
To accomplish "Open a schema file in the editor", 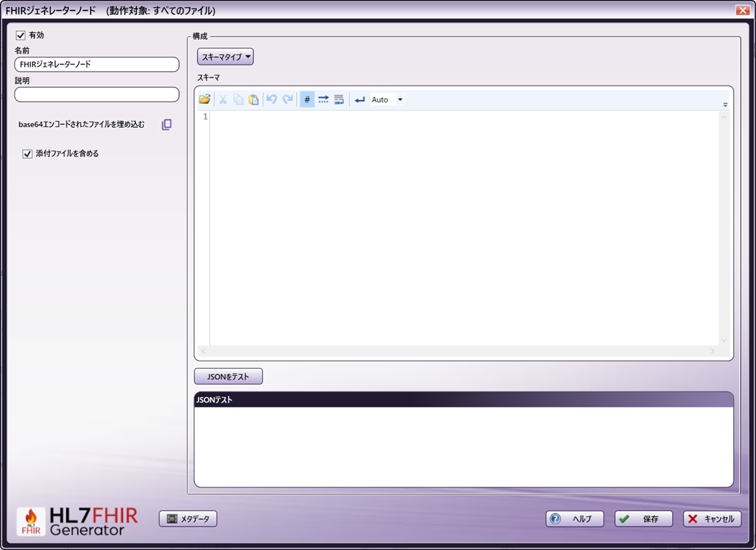I will point(205,99).
